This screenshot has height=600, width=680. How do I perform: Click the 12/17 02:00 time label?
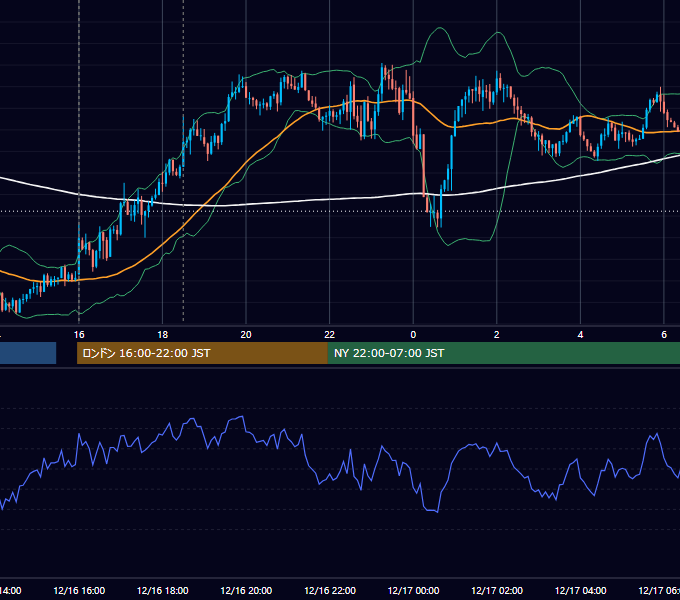pos(497,590)
